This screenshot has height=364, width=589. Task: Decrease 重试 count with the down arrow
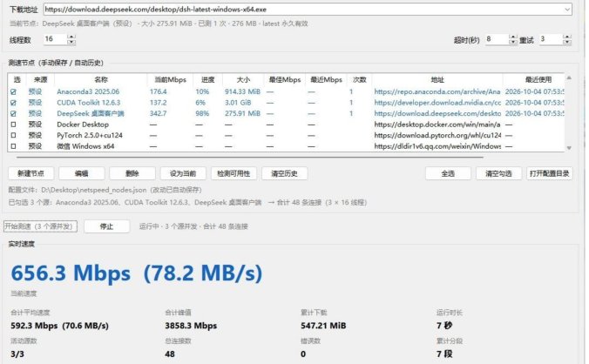[567, 42]
